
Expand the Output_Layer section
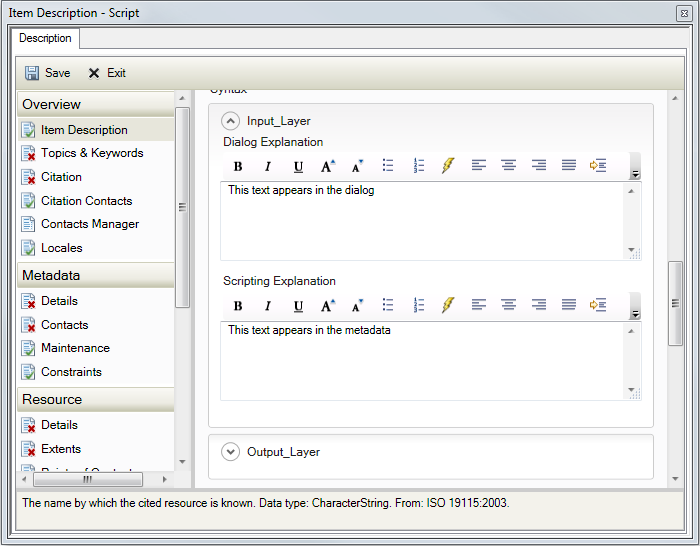click(231, 452)
